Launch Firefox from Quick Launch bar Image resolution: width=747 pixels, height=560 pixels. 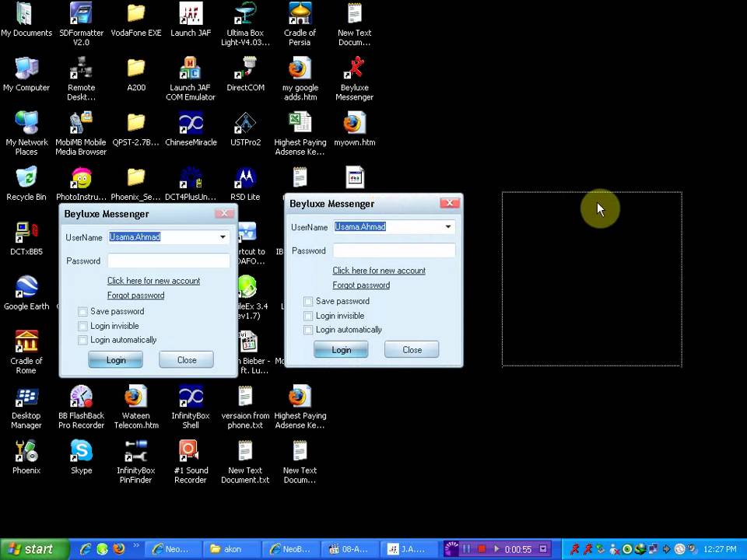(x=118, y=548)
